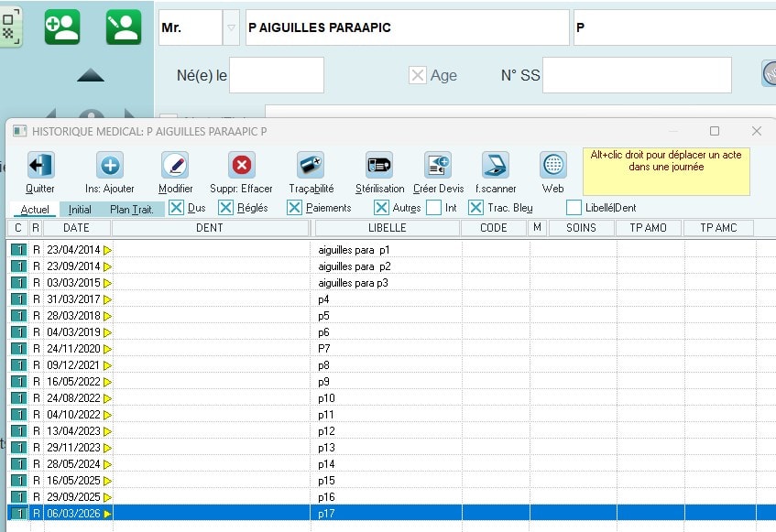
Task: Close the Historique Medical window
Action: [756, 131]
